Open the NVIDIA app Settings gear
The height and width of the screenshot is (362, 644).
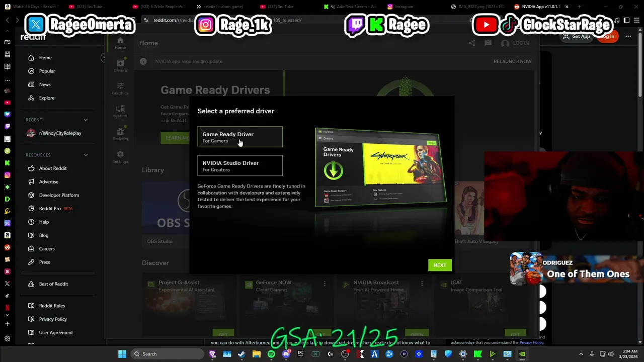[x=120, y=157]
